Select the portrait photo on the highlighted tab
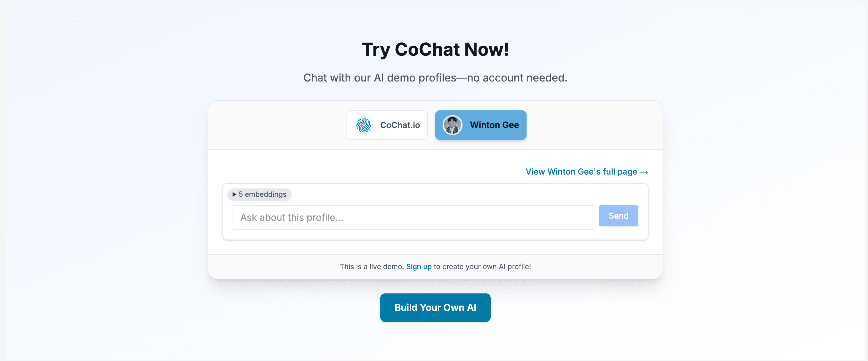This screenshot has height=361, width=868. [453, 125]
